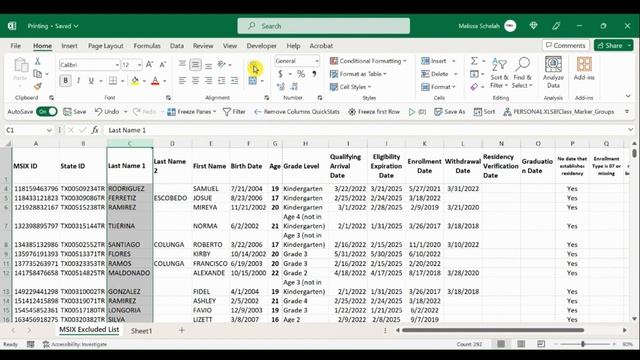Apply Comma Style format

click(314, 74)
